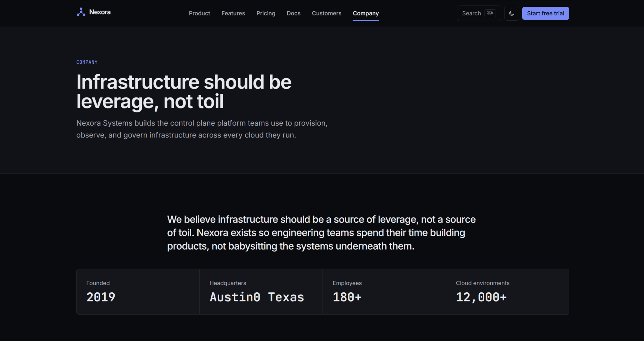Image resolution: width=644 pixels, height=341 pixels.
Task: Open the Pricing nav link
Action: [x=266, y=13]
